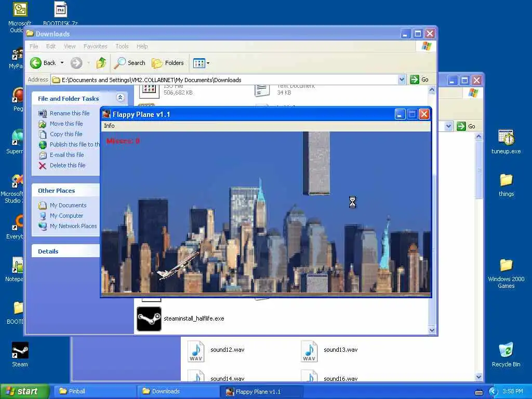Click Flappy Plane v1.1 taskbar button
Image resolution: width=532 pixels, height=399 pixels.
[x=261, y=392]
